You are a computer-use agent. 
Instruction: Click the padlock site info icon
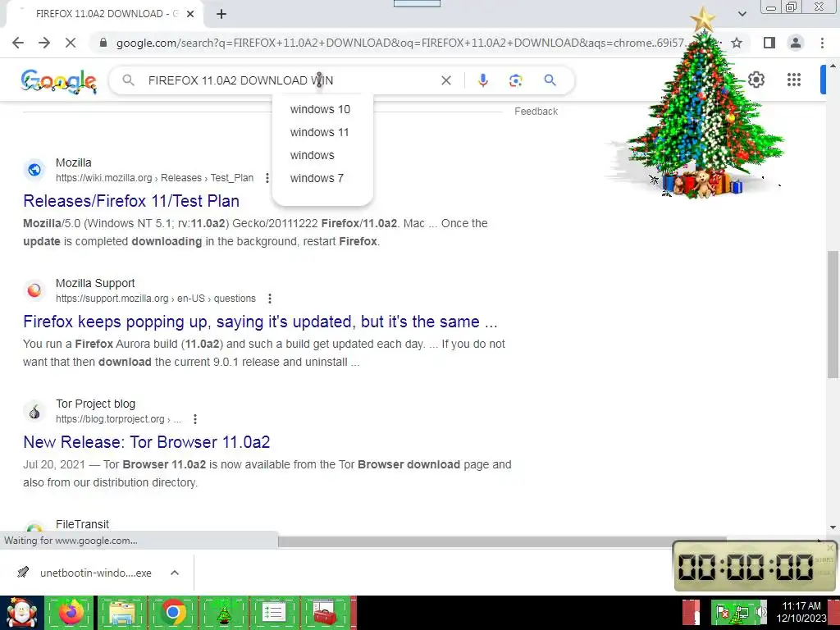[103, 43]
